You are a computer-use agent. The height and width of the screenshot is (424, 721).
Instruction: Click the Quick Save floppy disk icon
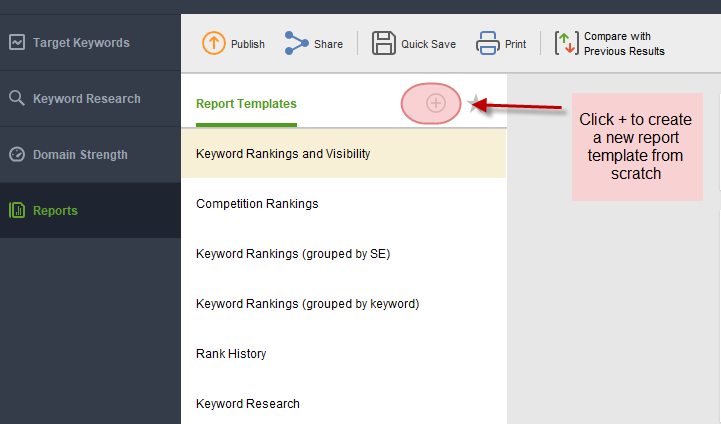[383, 43]
